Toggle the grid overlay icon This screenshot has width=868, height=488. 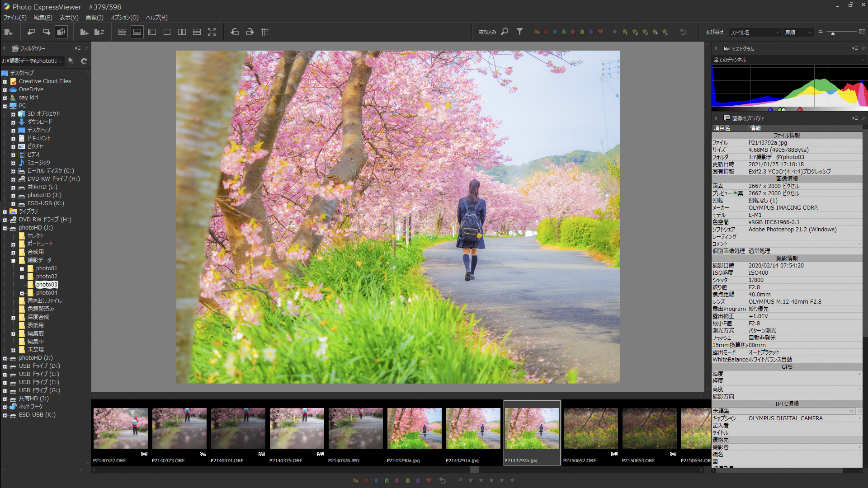[265, 32]
